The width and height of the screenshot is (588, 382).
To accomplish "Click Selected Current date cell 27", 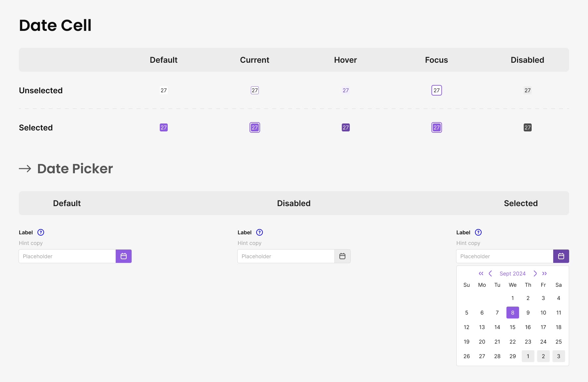I will point(255,127).
